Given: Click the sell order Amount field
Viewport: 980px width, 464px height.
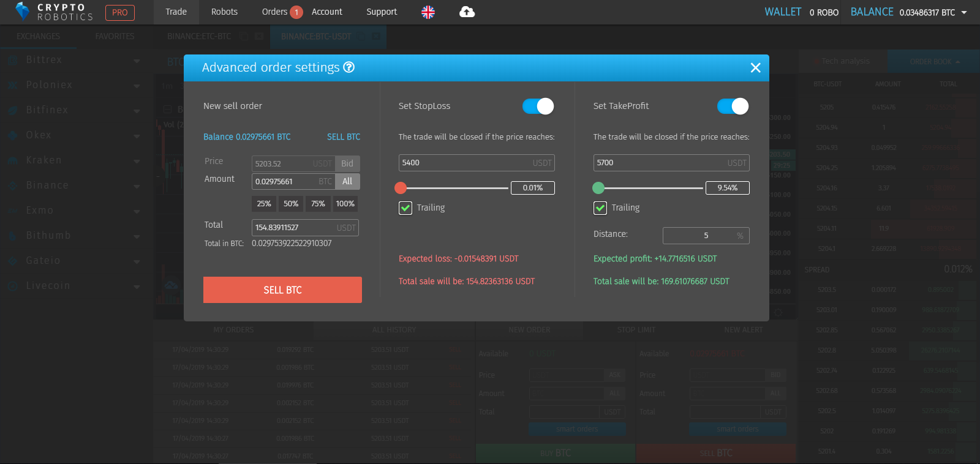Looking at the screenshot, I should point(293,181).
